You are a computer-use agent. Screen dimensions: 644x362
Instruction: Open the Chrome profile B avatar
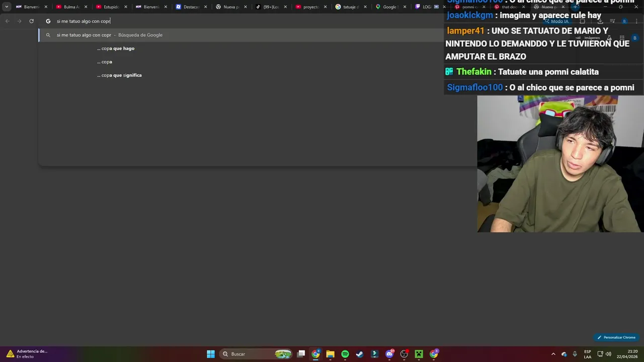tap(624, 21)
